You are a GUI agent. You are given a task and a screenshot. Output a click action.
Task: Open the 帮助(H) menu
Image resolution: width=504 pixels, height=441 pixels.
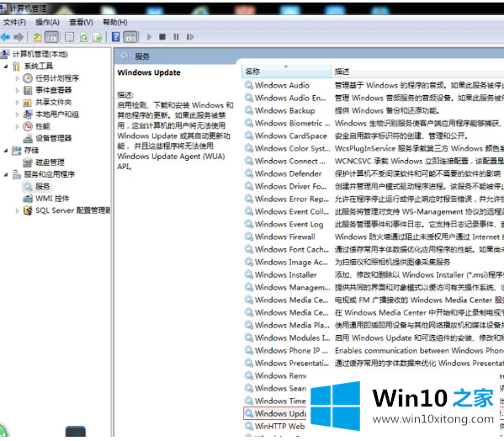pos(114,22)
